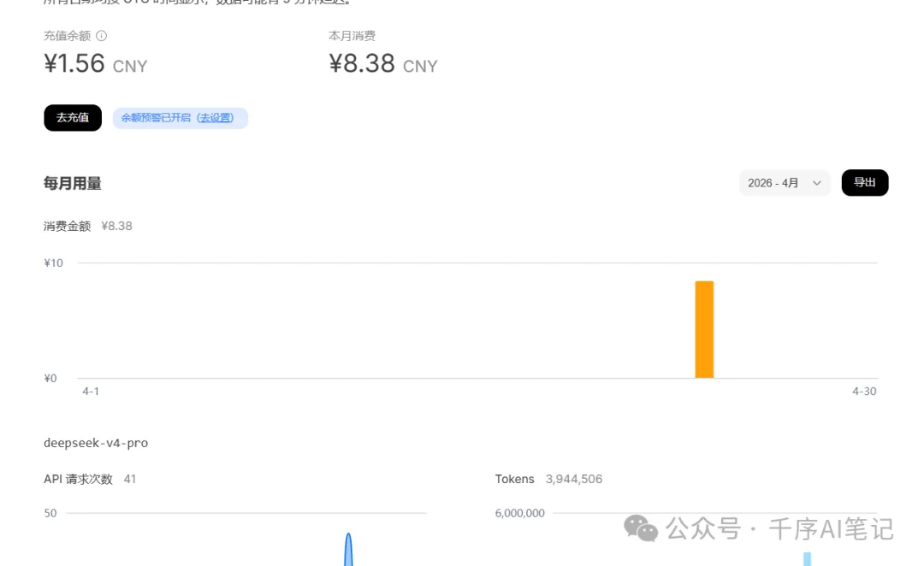Open the 余额预警已开启 (去设置) link
This screenshot has height=566, width=924.
(x=180, y=118)
